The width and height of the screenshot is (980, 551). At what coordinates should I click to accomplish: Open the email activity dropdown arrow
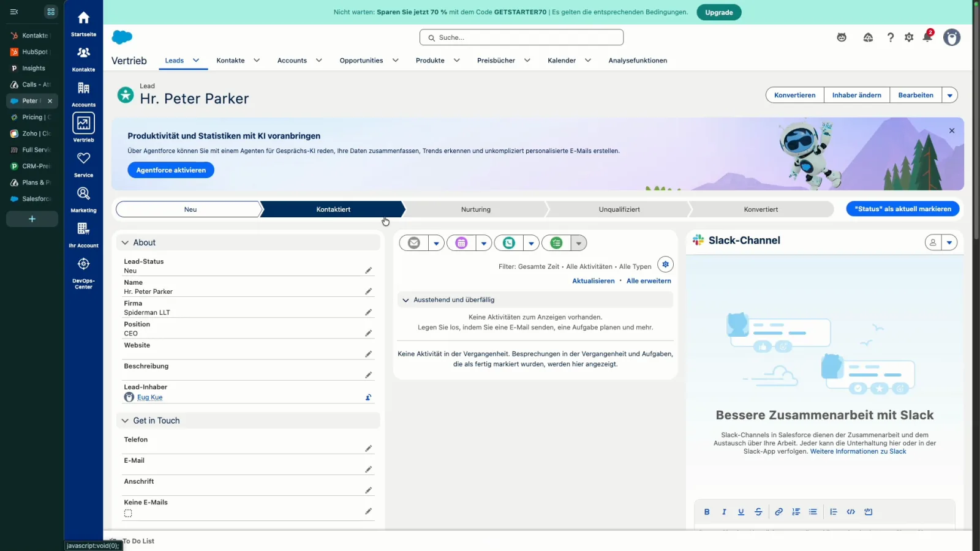point(436,243)
